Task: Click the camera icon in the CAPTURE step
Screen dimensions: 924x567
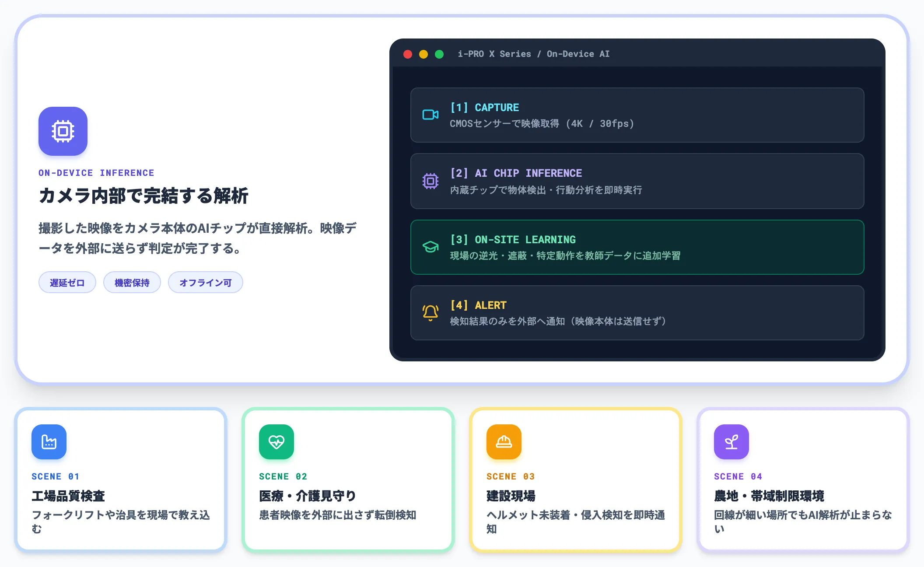Action: point(430,115)
